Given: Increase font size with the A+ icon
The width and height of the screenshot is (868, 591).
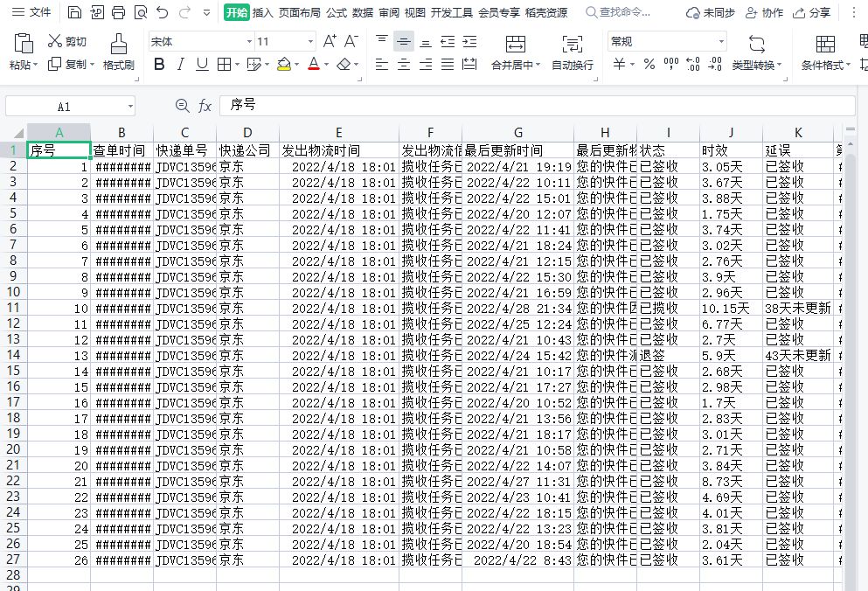Looking at the screenshot, I should click(x=330, y=41).
